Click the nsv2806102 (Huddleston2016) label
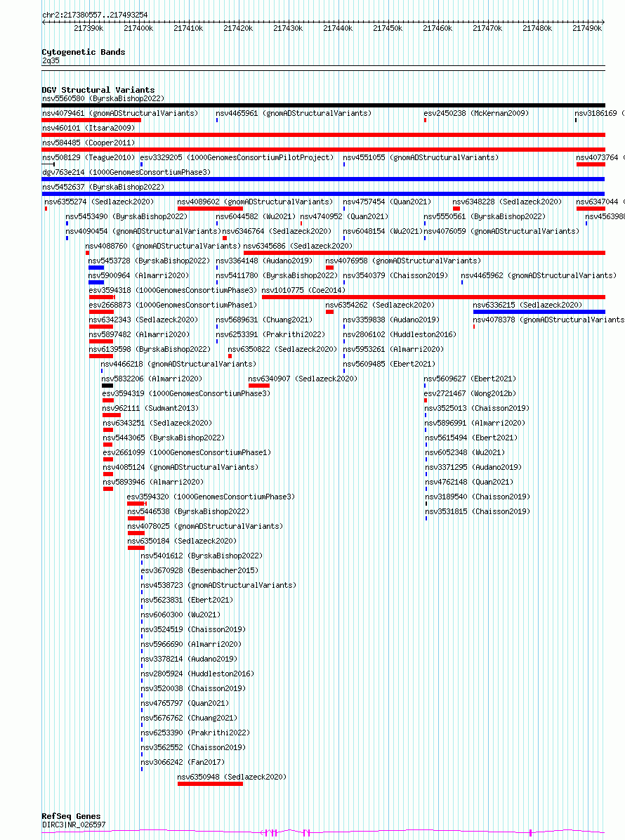Image resolution: width=625 pixels, height=840 pixels. coord(400,334)
